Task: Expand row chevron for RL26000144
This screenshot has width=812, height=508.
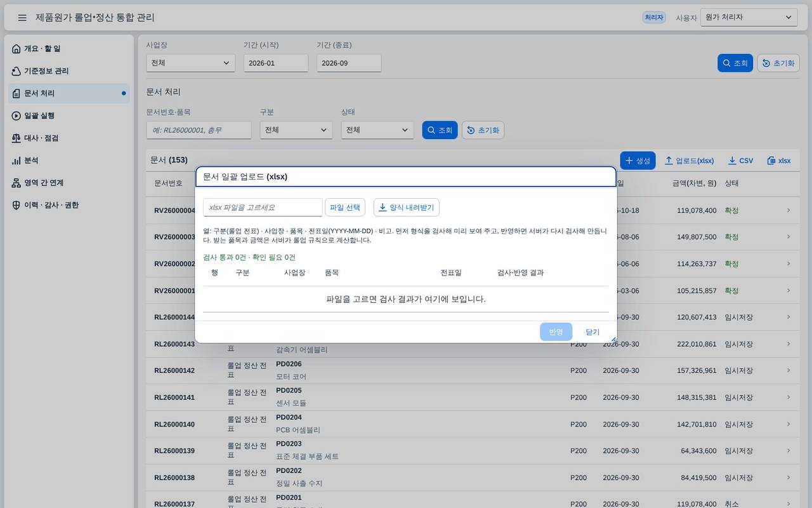Action: coord(789,317)
